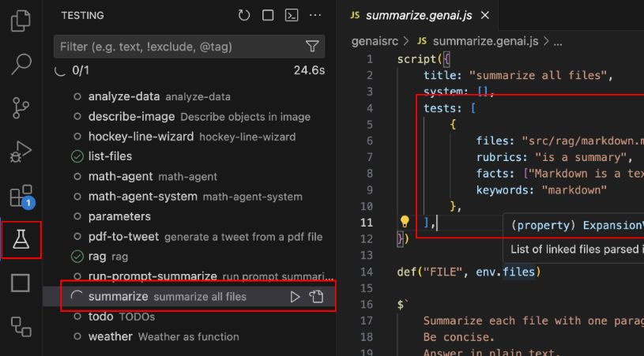
Task: Click the 24.6s elapsed time
Action: 309,70
